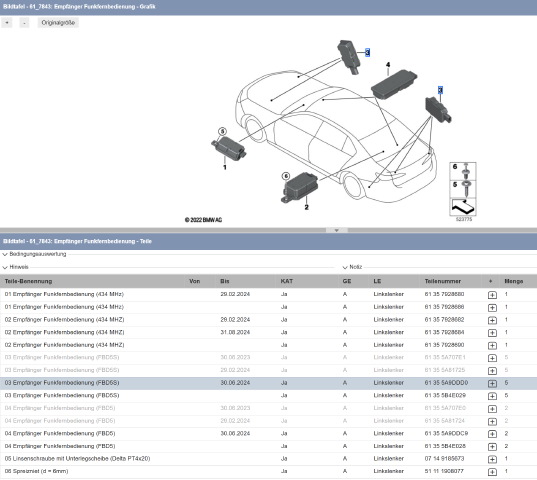Click date 30.06.2024 in 04 FBD5 row
This screenshot has width=537, height=480.
coord(235,434)
